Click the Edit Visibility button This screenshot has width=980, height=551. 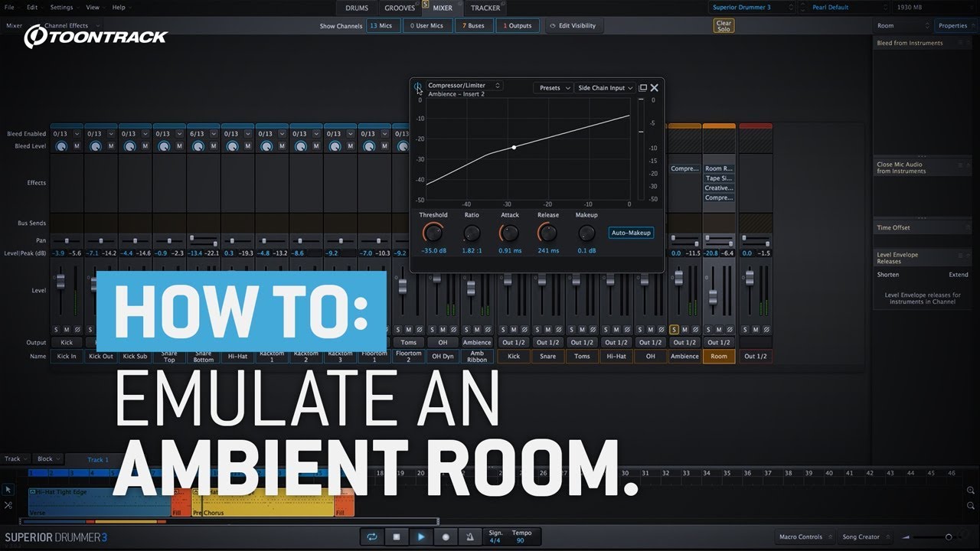(x=575, y=26)
